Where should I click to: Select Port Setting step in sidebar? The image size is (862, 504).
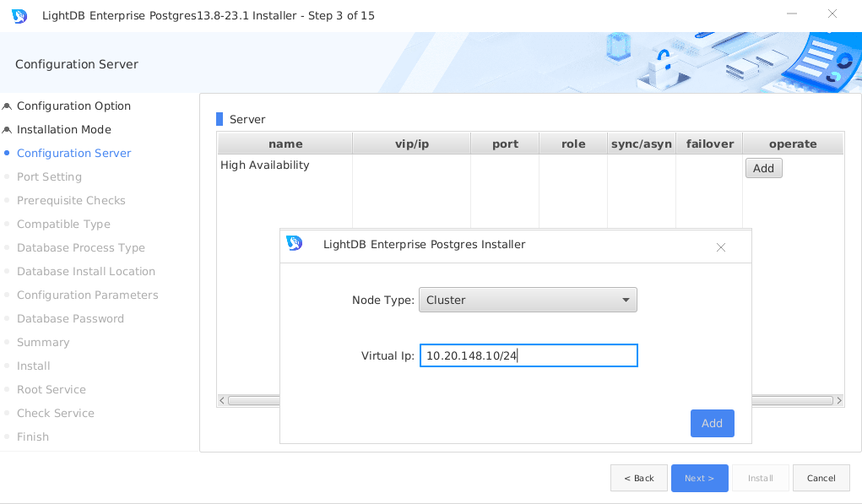pyautogui.click(x=49, y=177)
